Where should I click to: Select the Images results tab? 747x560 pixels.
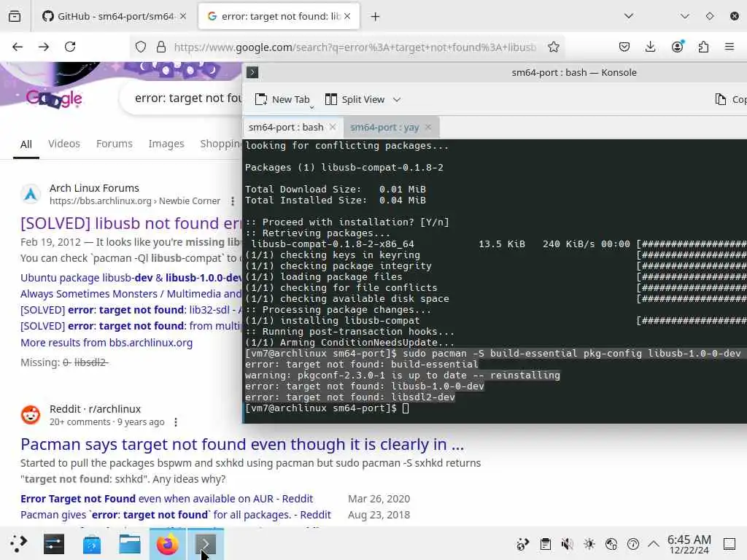(166, 144)
